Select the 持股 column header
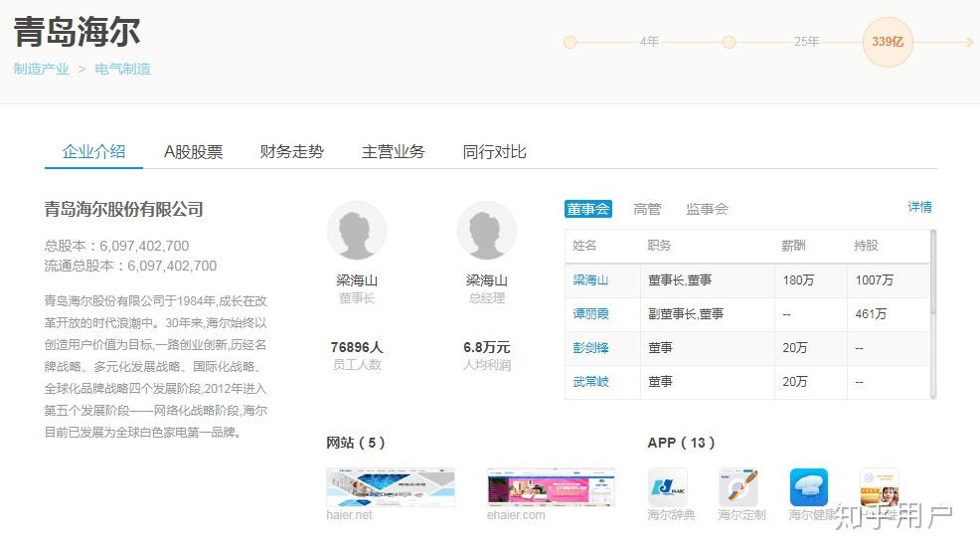This screenshot has height=551, width=980. click(867, 246)
